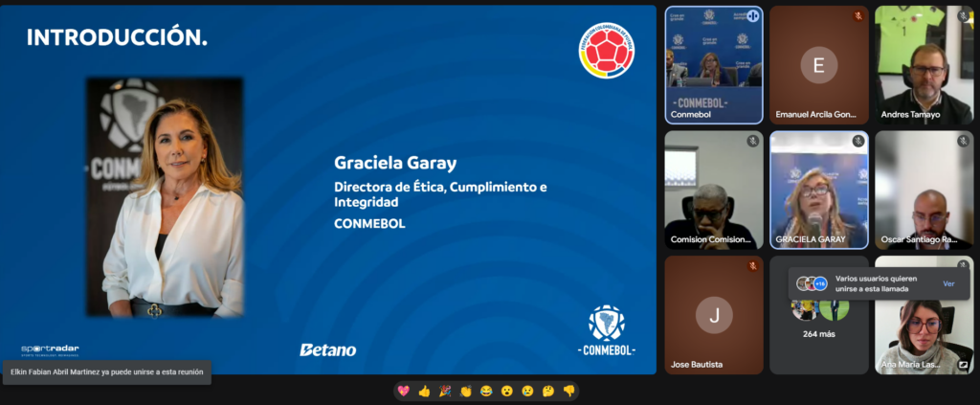Screen dimensions: 980x405
Task: Click Ver to review join requests
Action: point(948,283)
